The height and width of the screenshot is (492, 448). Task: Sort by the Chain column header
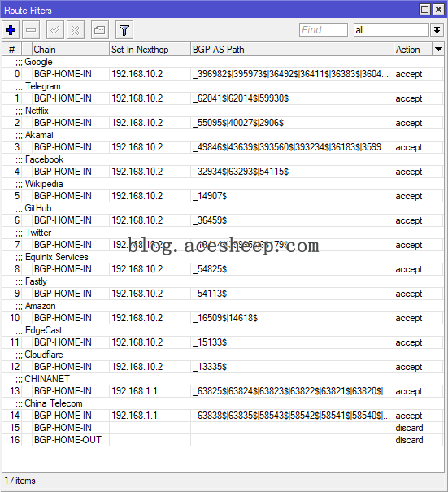(x=70, y=50)
